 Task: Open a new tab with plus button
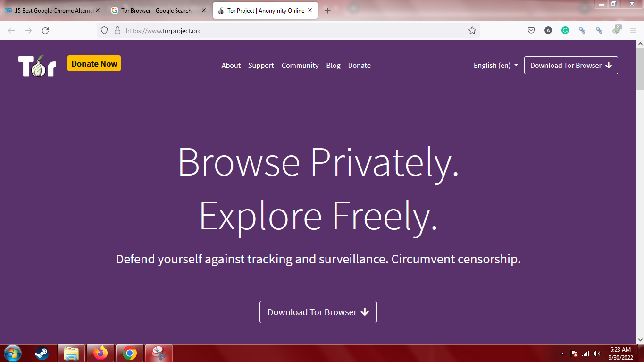[328, 10]
